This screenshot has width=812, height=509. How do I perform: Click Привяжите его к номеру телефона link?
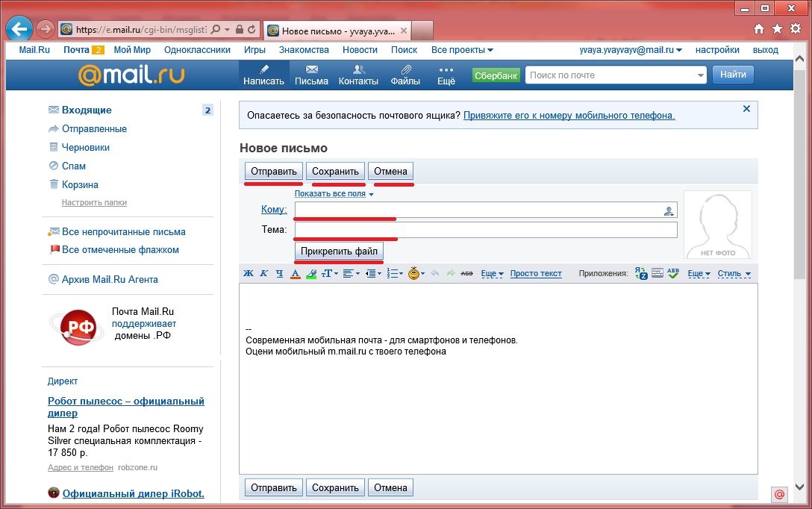pyautogui.click(x=569, y=116)
